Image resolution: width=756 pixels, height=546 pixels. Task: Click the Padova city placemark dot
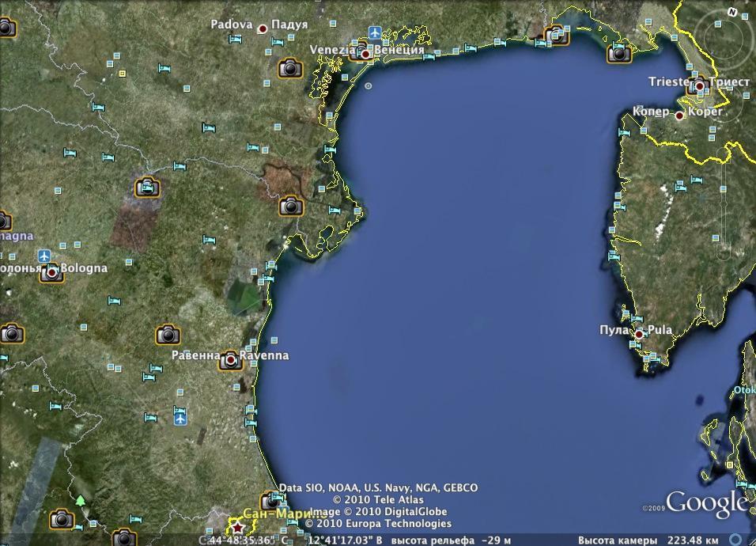[x=262, y=27]
